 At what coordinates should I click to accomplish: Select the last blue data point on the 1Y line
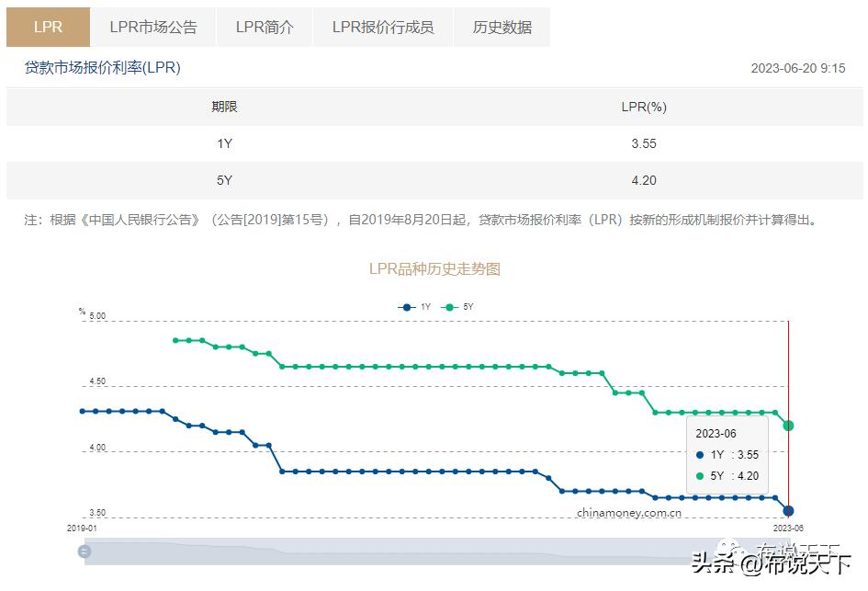point(788,509)
